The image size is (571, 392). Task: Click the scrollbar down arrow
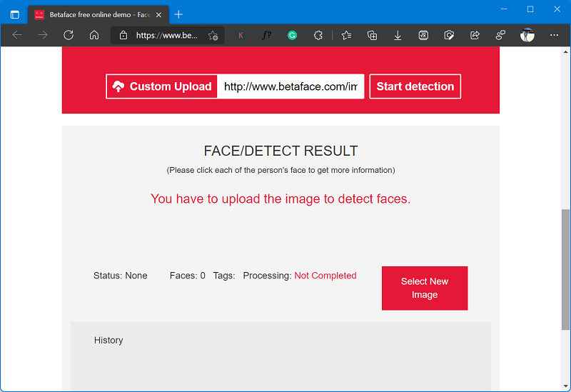(566, 386)
